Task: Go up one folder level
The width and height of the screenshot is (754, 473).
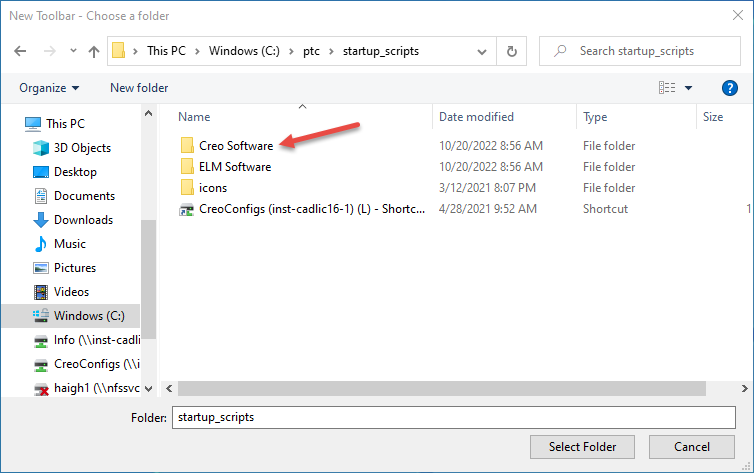Action: (94, 51)
